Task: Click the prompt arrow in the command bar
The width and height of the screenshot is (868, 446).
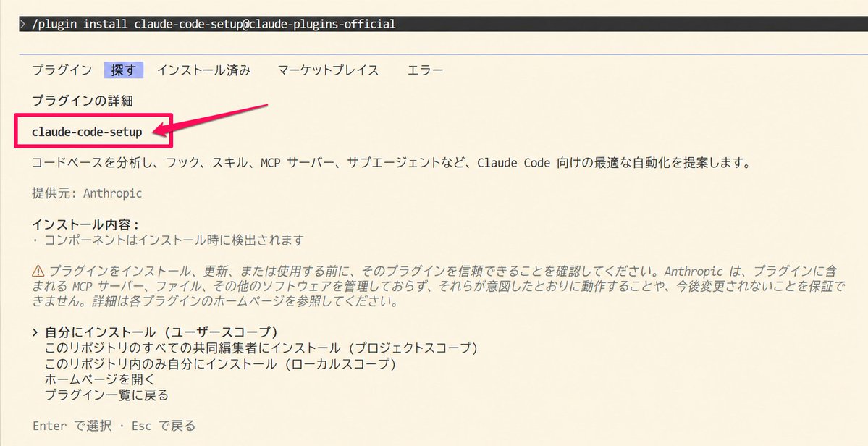Action: [22, 23]
